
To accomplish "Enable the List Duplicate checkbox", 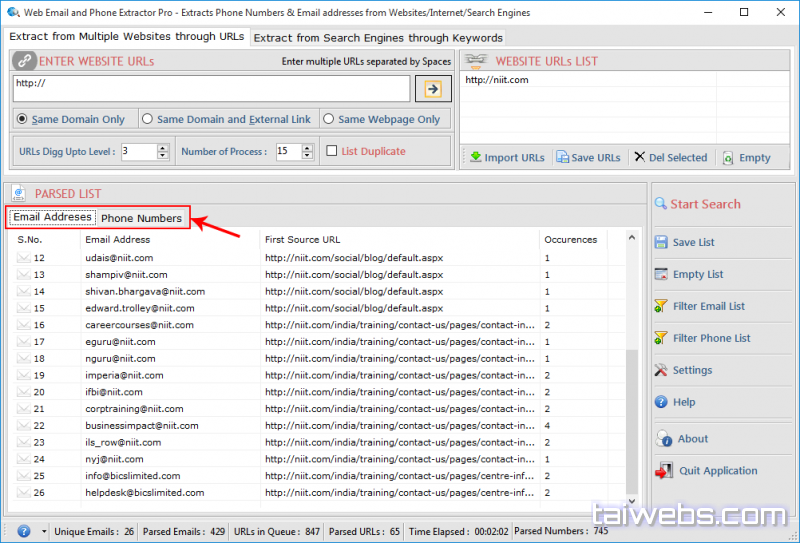I will tap(333, 152).
